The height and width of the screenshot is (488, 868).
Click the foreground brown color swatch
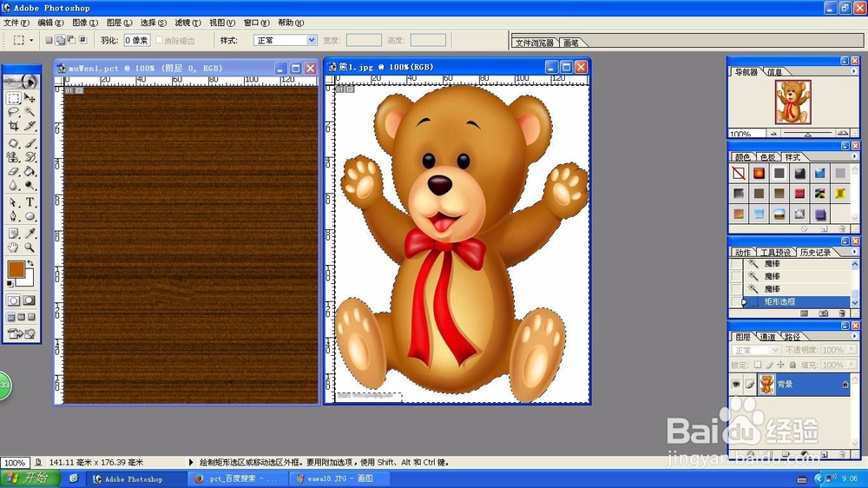[16, 269]
